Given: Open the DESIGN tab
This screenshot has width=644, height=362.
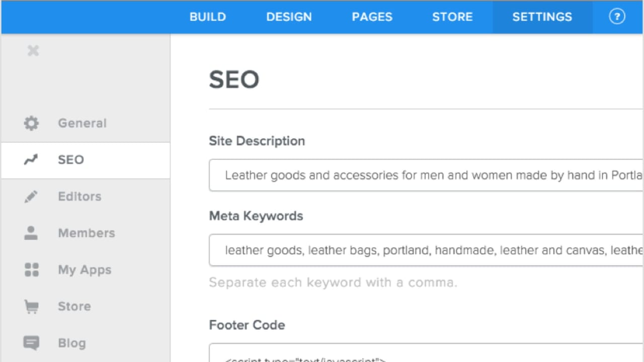Looking at the screenshot, I should tap(289, 17).
